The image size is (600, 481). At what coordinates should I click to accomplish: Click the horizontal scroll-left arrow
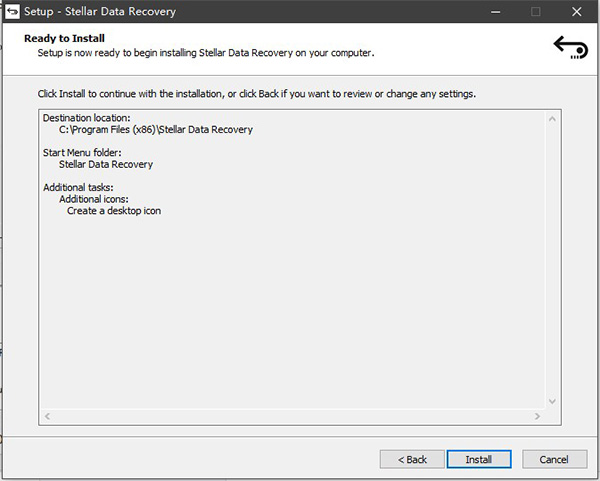click(46, 416)
